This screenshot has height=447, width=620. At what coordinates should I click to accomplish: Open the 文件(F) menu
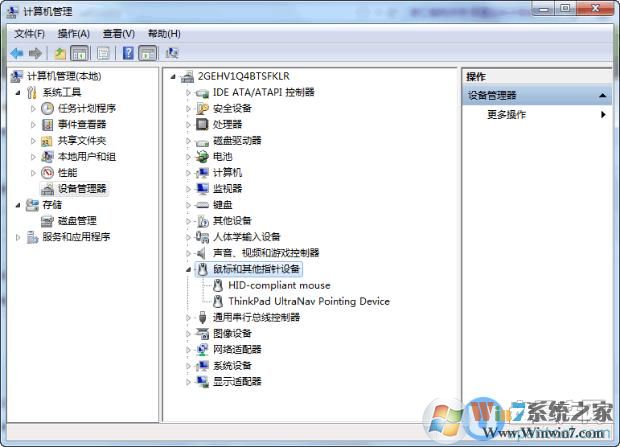(x=29, y=34)
